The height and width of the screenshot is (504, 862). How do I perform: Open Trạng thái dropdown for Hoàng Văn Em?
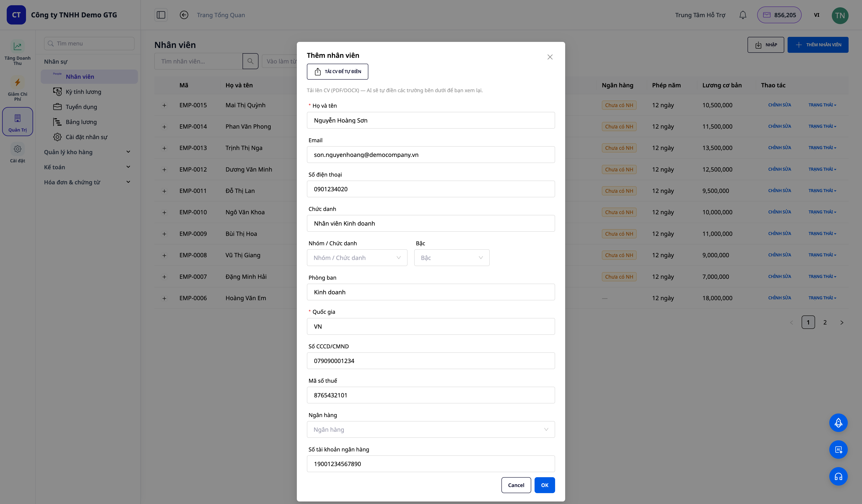[822, 298]
